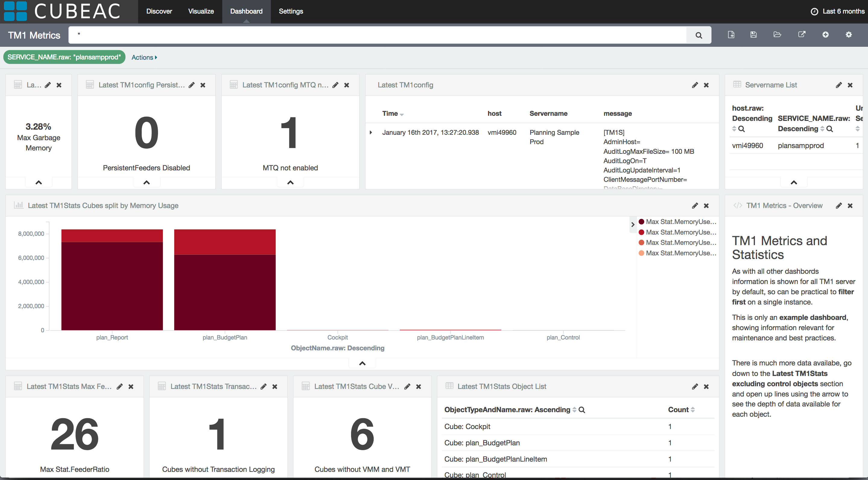Share the dashboard using the share icon

click(802, 35)
